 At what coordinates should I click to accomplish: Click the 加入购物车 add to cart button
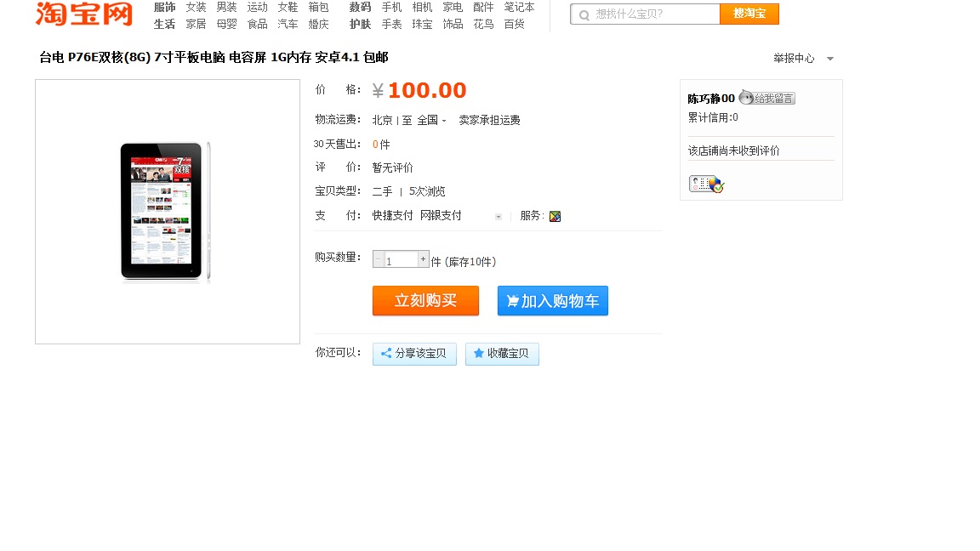click(552, 300)
